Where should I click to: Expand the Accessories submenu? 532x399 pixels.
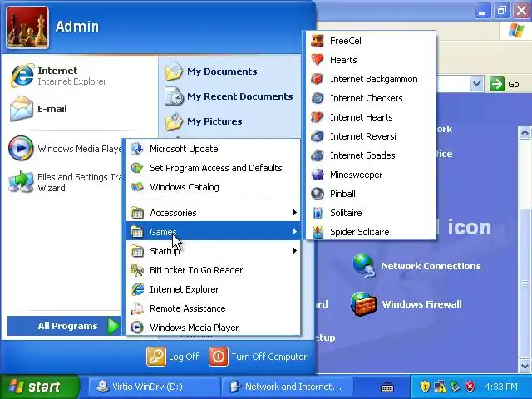(x=213, y=213)
